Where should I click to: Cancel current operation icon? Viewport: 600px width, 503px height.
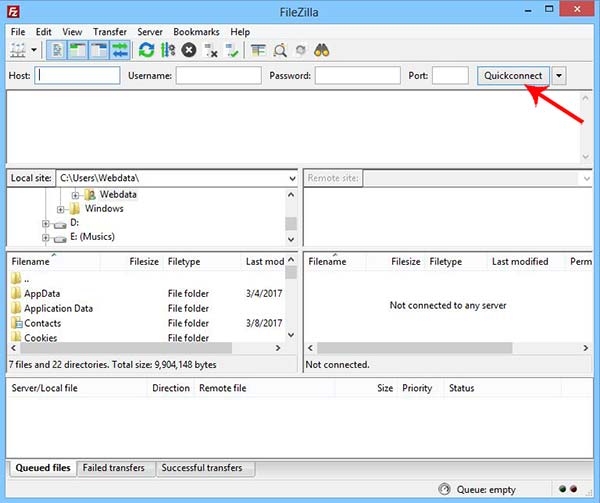pos(189,50)
